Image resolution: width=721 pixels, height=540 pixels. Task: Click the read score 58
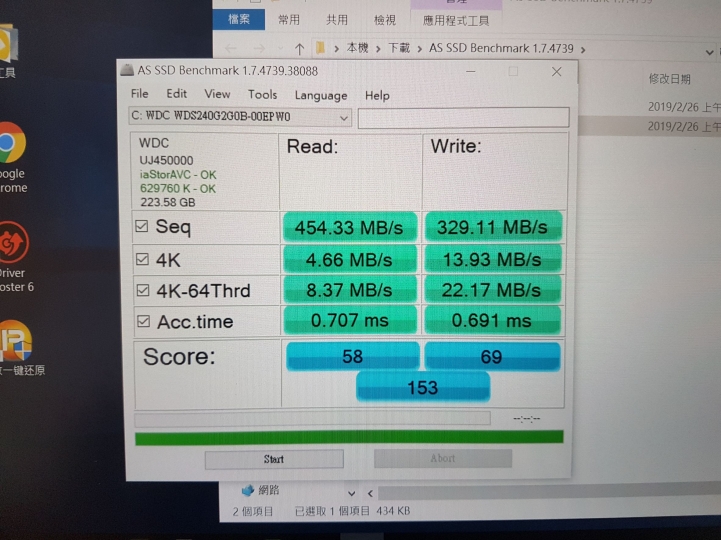click(353, 356)
